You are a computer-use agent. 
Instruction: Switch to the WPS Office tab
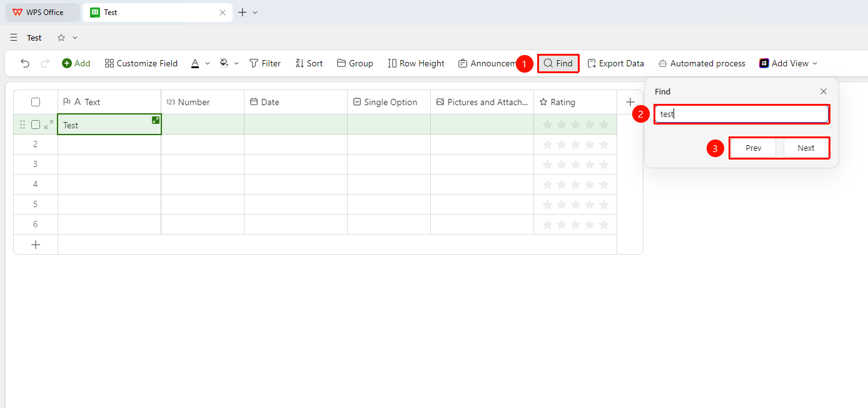[43, 13]
